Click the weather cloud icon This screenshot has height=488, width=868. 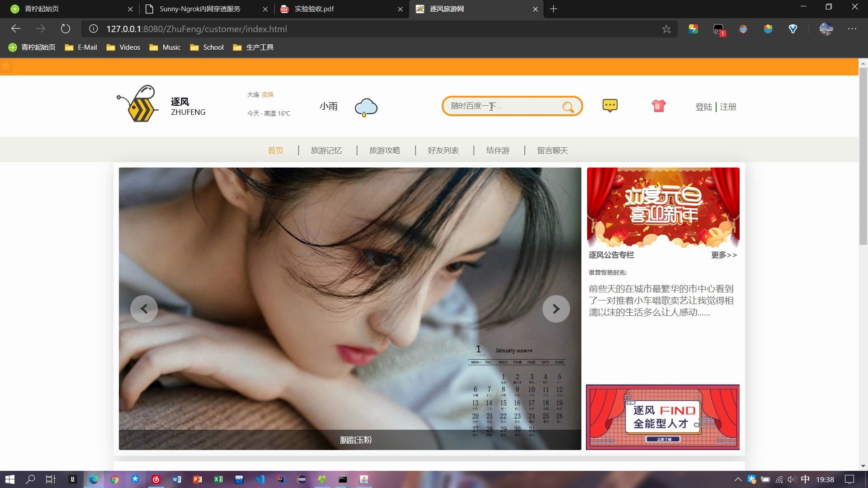pyautogui.click(x=365, y=106)
